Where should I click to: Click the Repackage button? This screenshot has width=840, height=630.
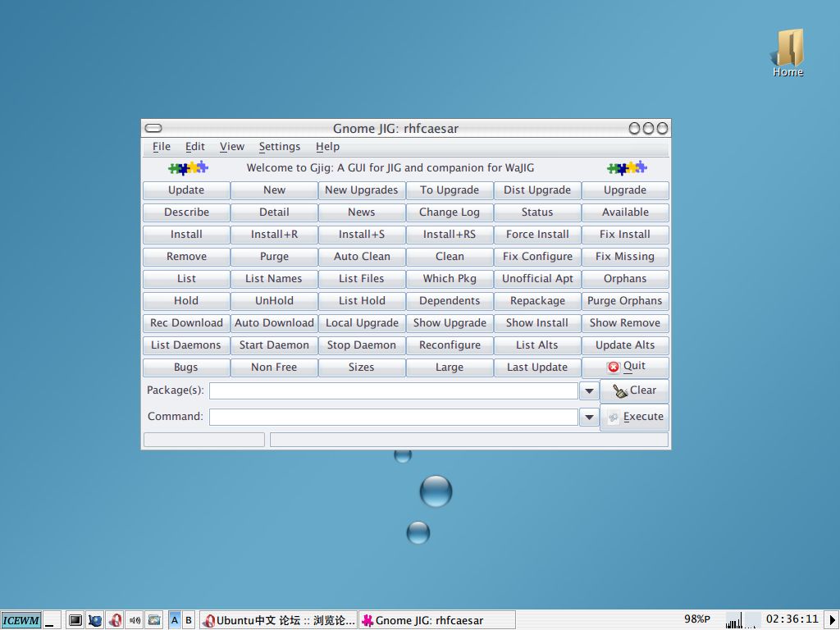pyautogui.click(x=537, y=301)
